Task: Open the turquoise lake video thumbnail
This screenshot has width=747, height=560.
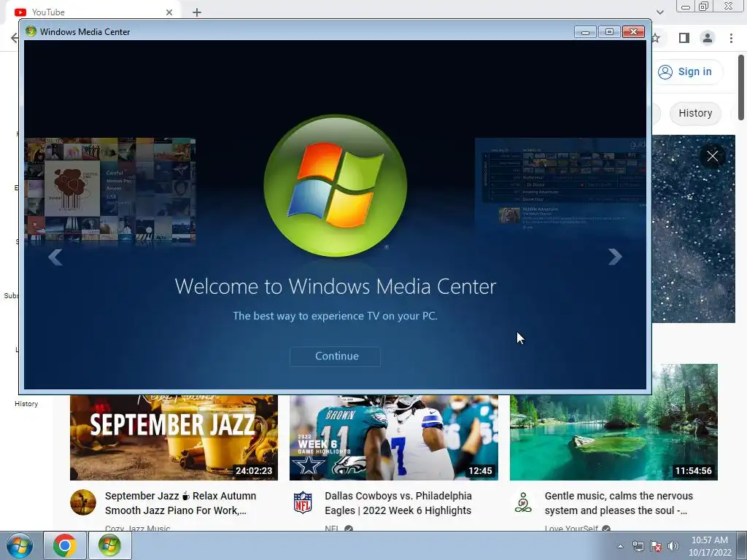Action: (x=614, y=422)
